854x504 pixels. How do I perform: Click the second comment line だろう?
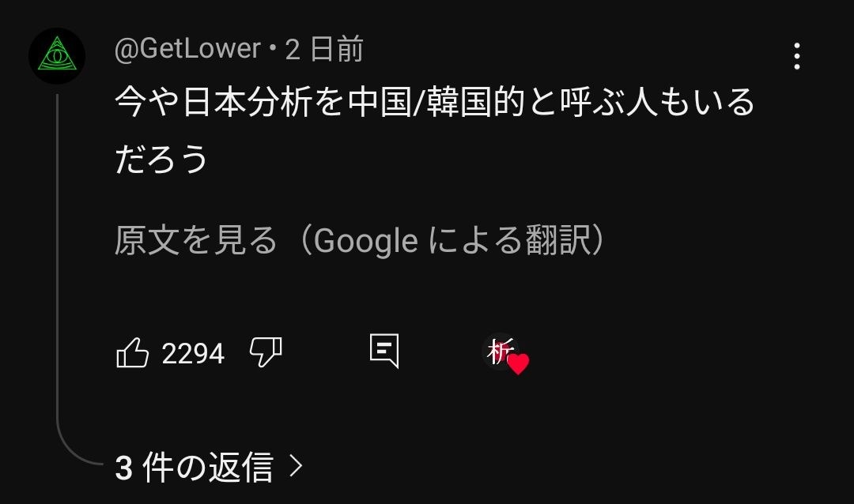(161, 159)
